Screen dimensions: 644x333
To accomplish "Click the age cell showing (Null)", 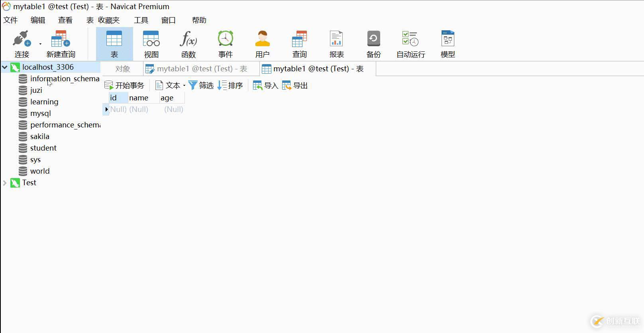I will pos(172,109).
